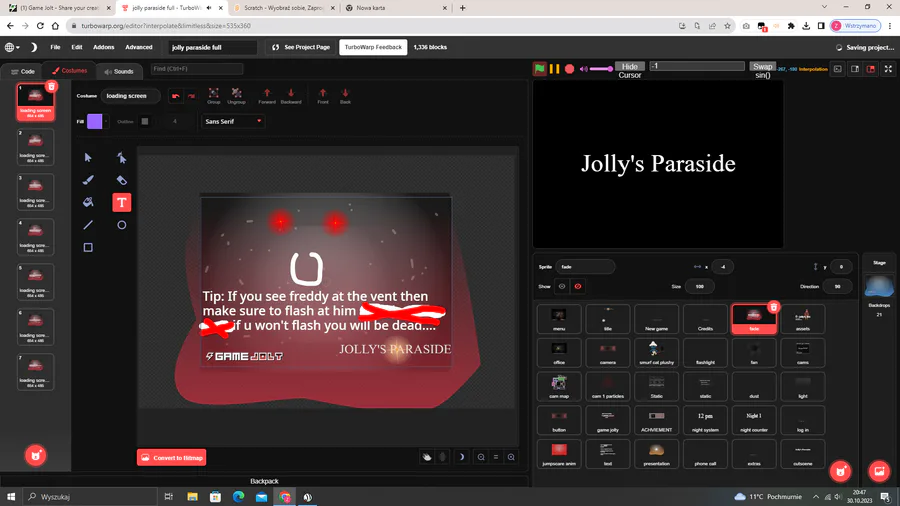Screen dimensions: 900x506
Task: Click the Find (Ctrl+F) search box
Action: 197,69
